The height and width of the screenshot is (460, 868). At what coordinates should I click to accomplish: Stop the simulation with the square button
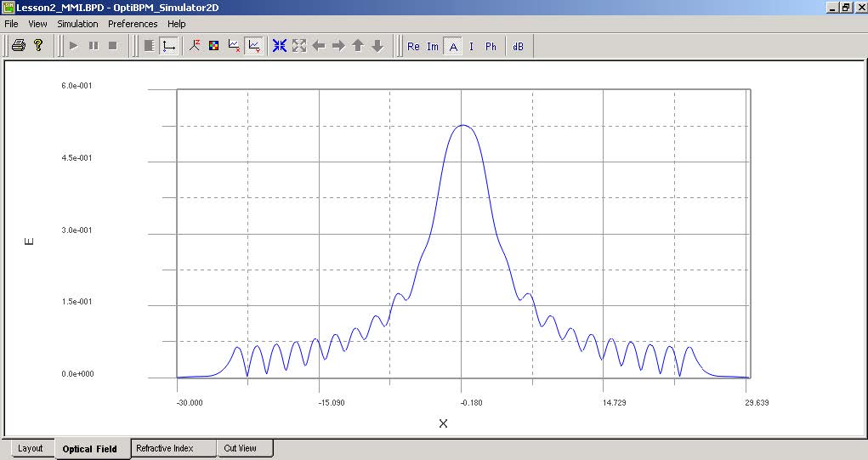click(113, 46)
